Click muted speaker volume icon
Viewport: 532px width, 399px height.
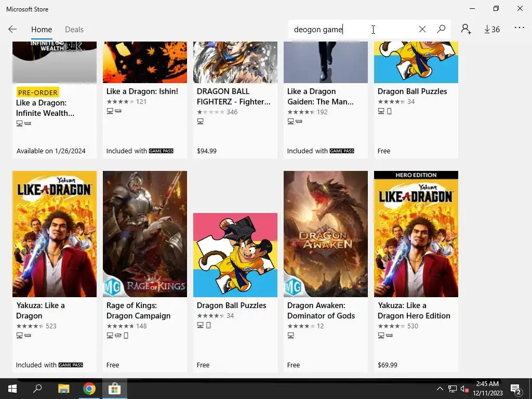click(464, 389)
